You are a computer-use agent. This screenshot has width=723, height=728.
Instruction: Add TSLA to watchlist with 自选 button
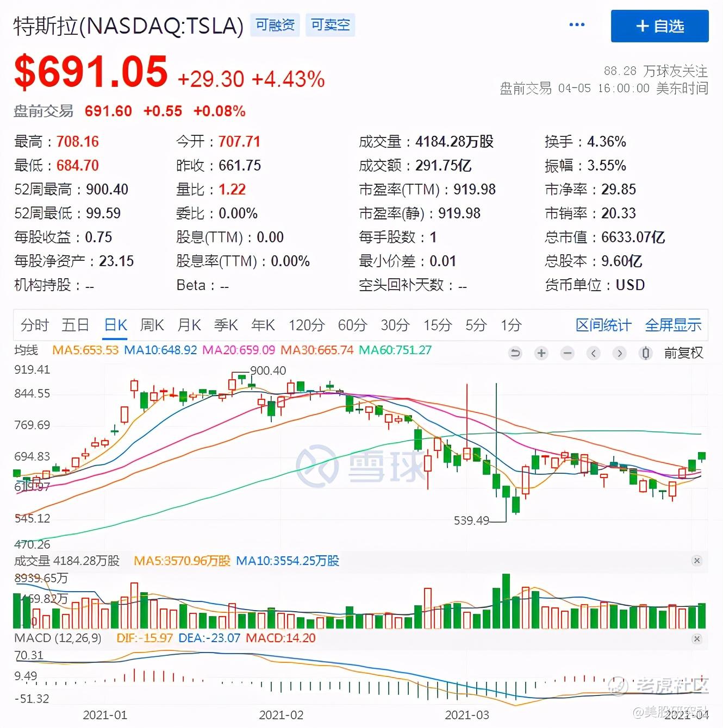pos(659,26)
